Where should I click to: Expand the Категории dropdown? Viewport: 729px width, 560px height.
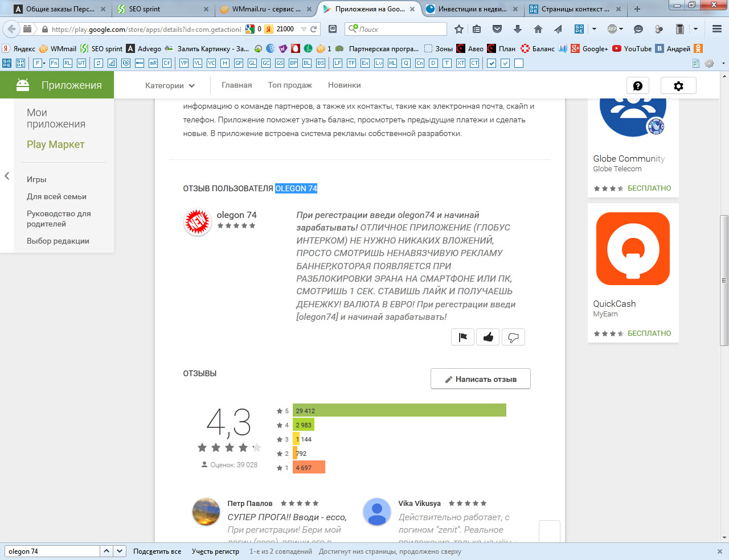tap(170, 85)
